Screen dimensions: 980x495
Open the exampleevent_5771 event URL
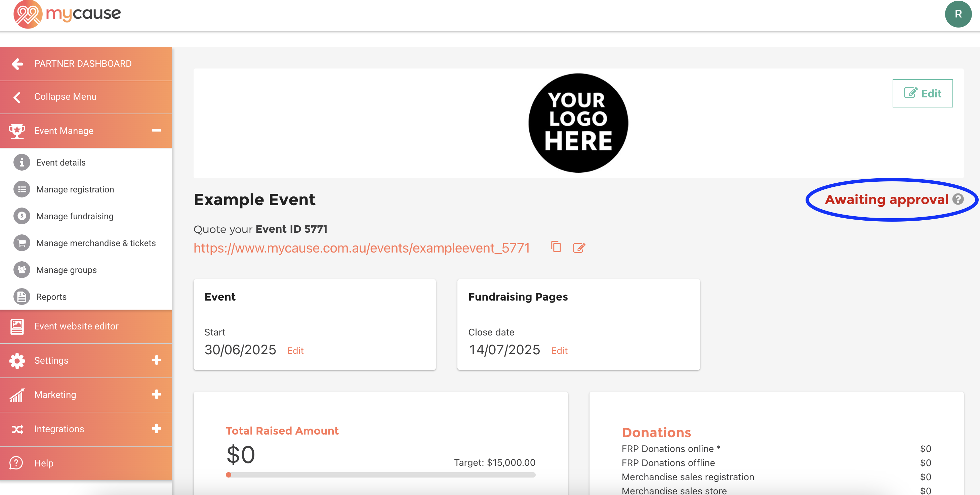point(361,248)
